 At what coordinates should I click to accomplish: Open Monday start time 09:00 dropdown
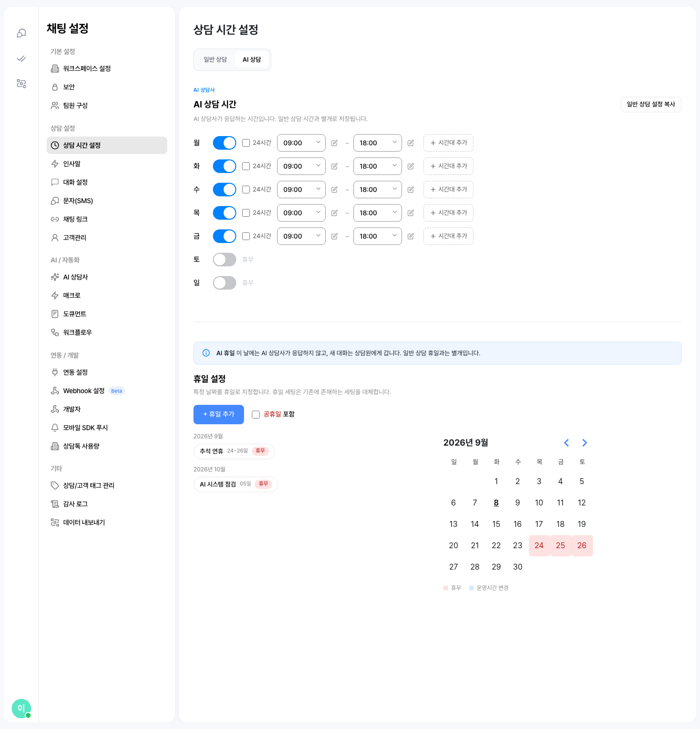(x=301, y=143)
